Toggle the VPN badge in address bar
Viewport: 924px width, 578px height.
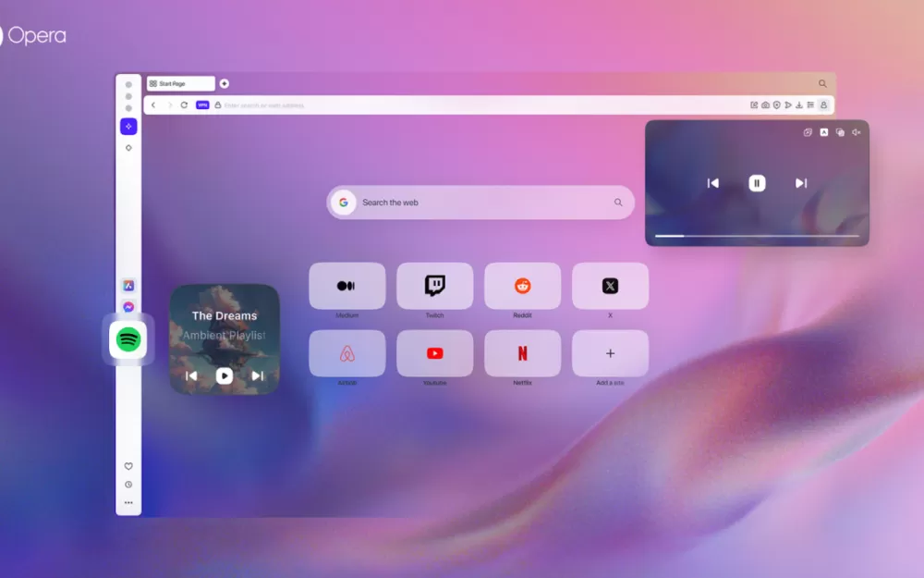[x=202, y=105]
